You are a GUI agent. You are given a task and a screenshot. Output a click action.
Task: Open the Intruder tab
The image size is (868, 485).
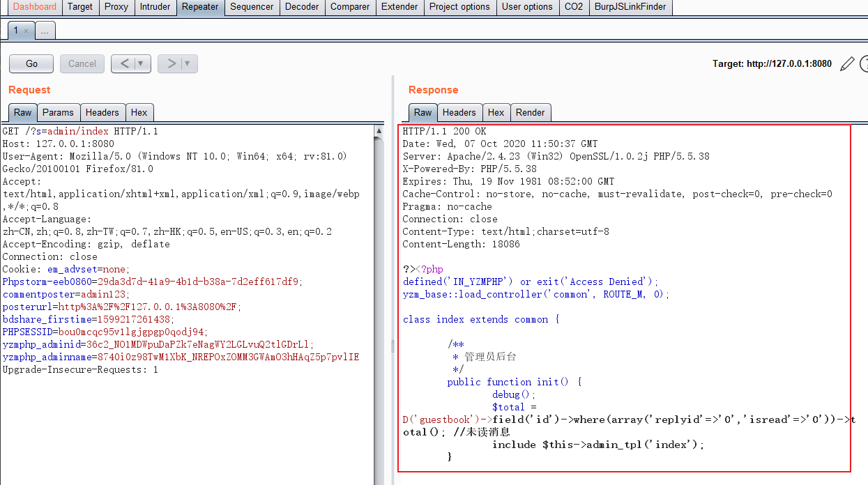[155, 7]
